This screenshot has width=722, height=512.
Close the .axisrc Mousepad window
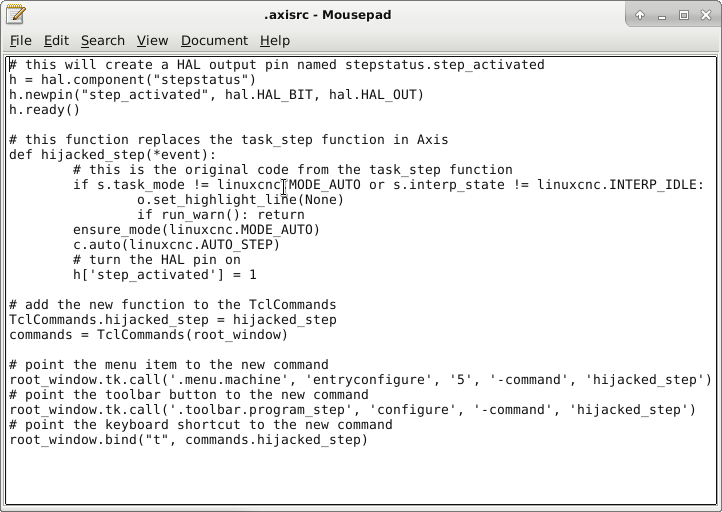pos(706,15)
